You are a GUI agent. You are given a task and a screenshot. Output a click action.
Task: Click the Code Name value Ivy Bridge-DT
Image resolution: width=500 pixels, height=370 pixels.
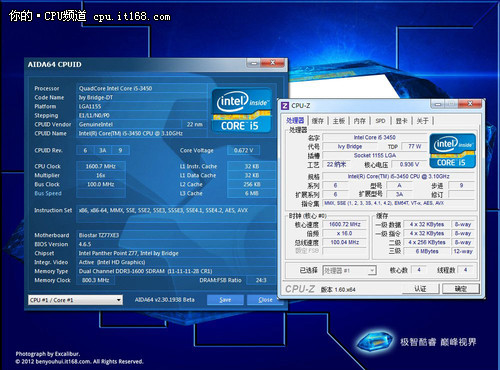pos(142,97)
